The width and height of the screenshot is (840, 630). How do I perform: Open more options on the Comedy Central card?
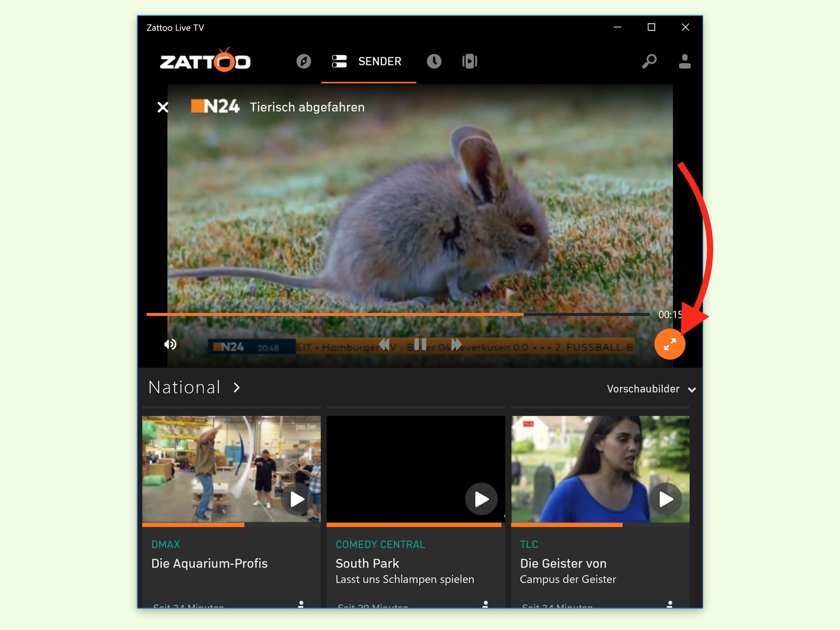(485, 604)
